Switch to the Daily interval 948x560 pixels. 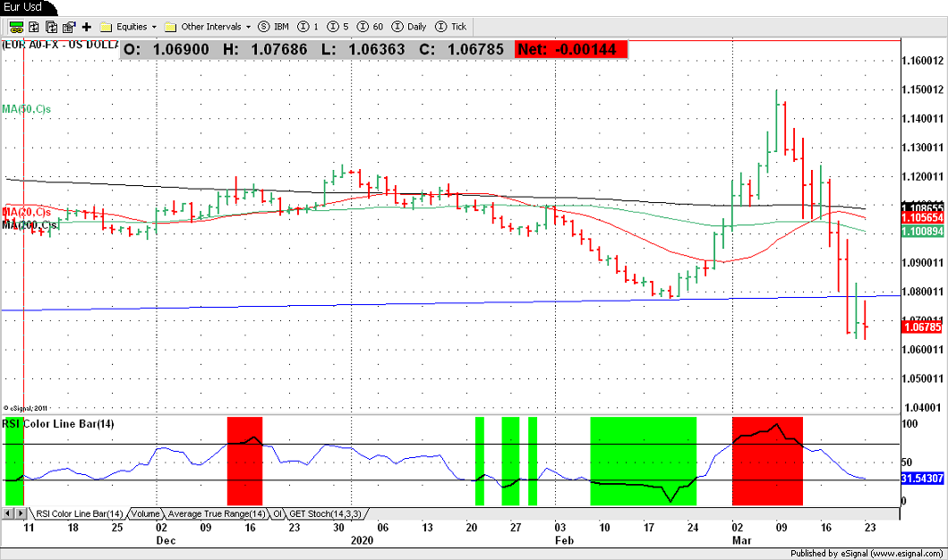pyautogui.click(x=409, y=27)
